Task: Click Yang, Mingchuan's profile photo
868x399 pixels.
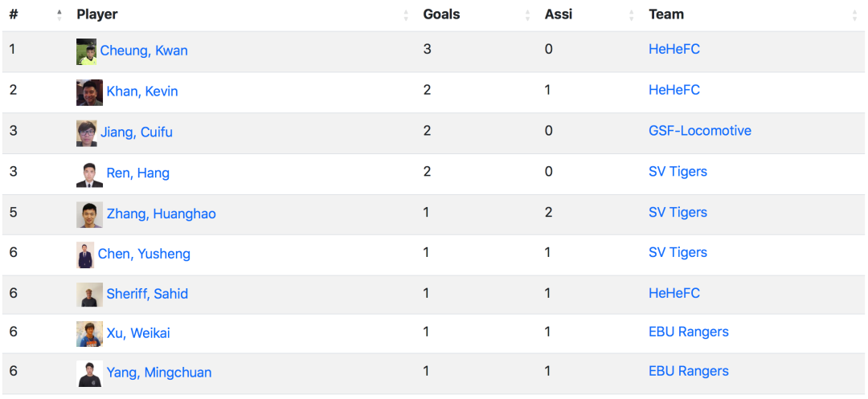Action: [90, 373]
